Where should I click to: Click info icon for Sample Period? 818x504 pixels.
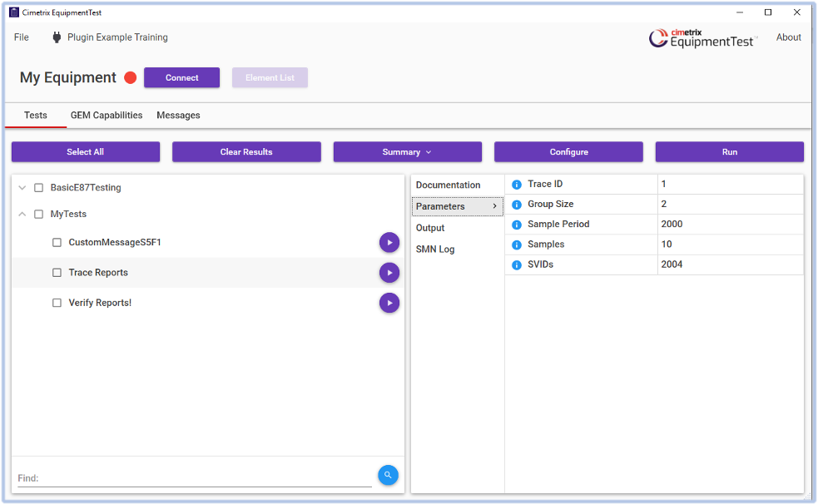tap(517, 225)
